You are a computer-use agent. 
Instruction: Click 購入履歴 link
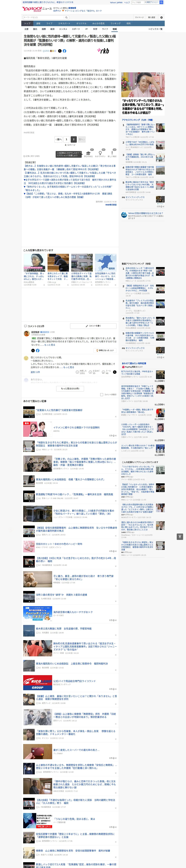pos(152,18)
